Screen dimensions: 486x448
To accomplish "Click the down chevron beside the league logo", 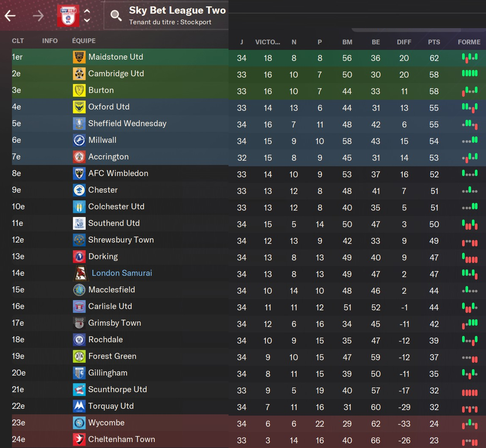I will [x=87, y=20].
